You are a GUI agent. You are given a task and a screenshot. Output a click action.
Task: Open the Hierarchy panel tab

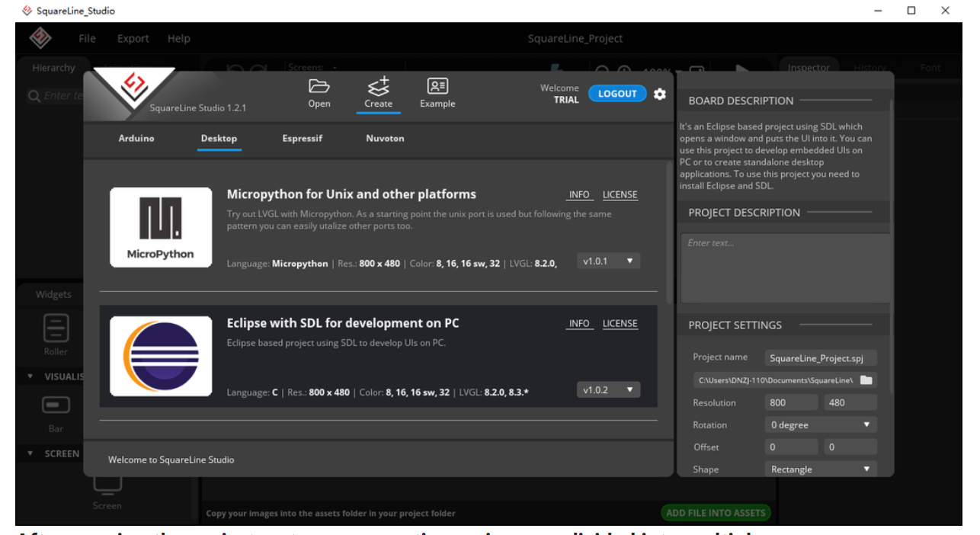pos(53,68)
